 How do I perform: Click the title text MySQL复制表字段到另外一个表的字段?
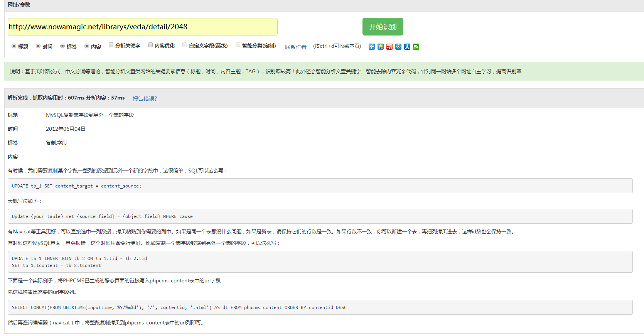pyautogui.click(x=90, y=115)
